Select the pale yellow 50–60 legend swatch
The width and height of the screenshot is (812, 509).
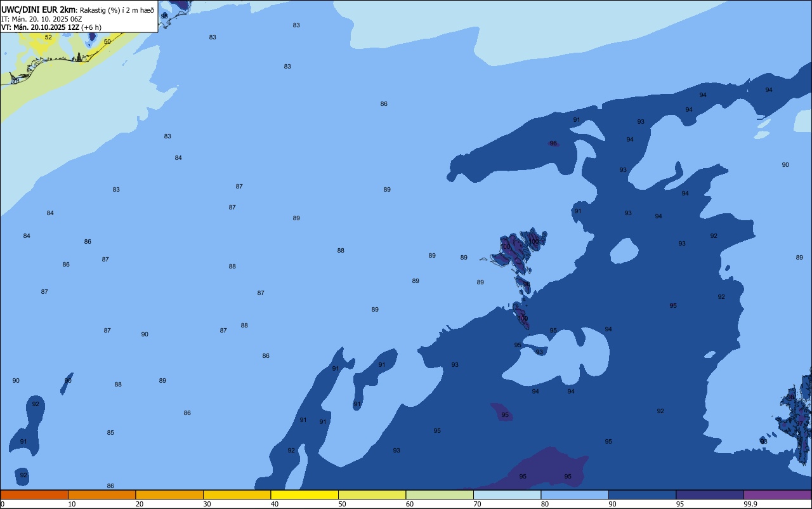click(372, 494)
